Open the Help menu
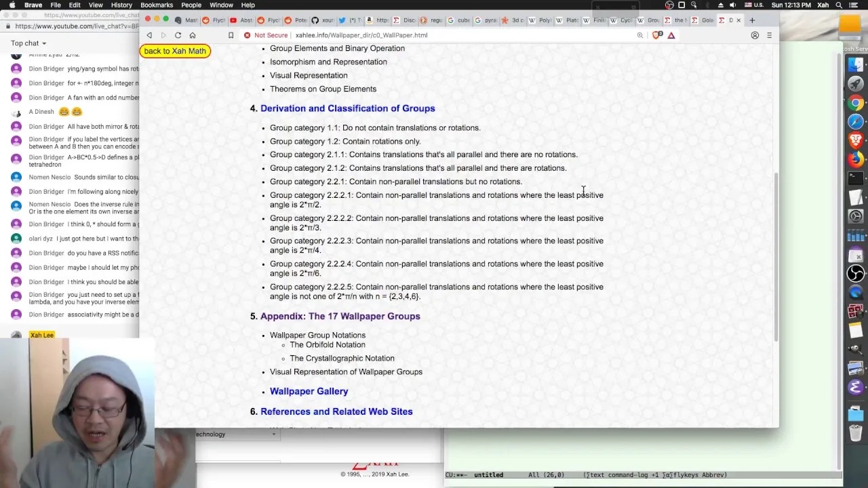This screenshot has width=868, height=488. (248, 5)
